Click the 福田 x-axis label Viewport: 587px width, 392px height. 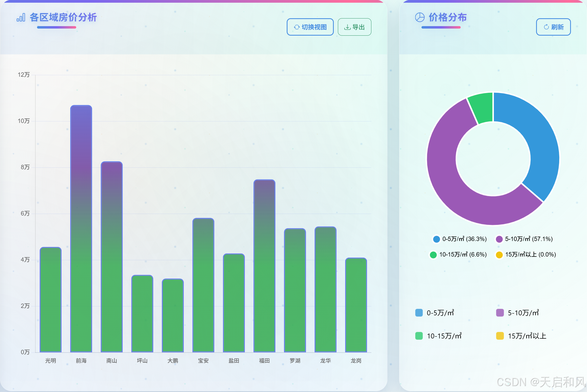coord(264,361)
